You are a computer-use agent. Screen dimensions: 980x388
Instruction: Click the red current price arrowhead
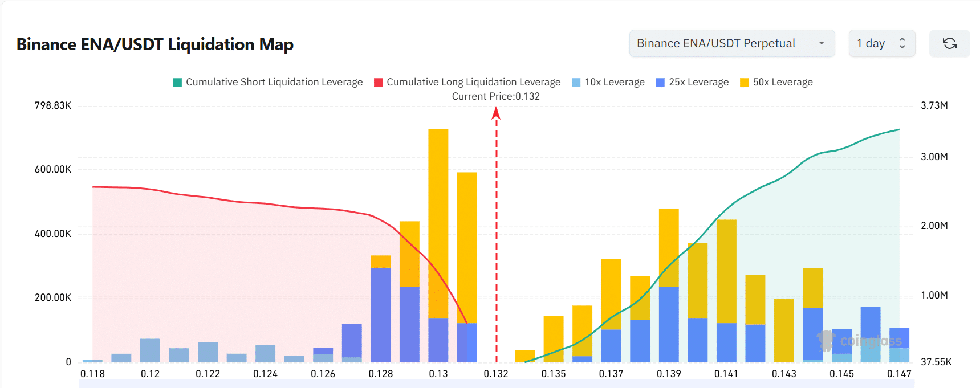[x=496, y=113]
